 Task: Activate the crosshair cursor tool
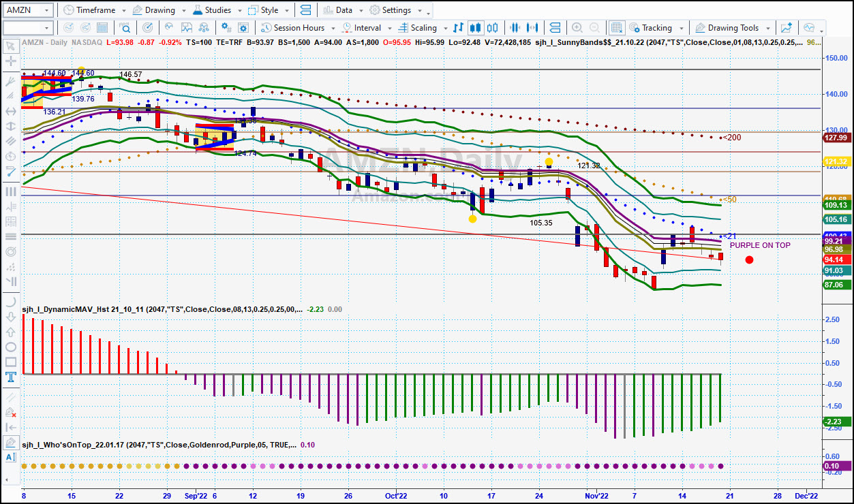(x=11, y=61)
